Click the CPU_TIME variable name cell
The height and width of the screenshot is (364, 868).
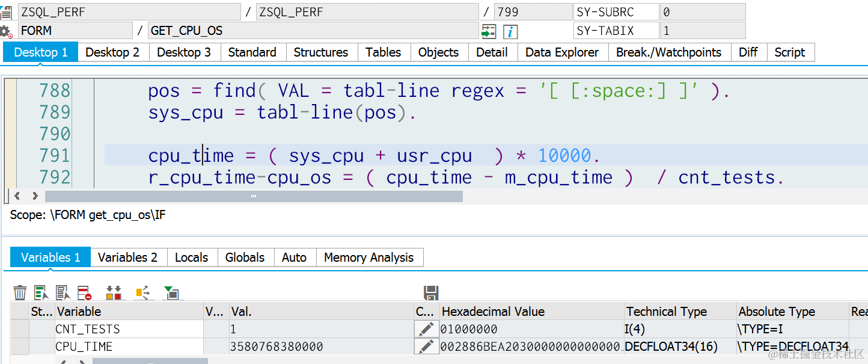coord(129,347)
